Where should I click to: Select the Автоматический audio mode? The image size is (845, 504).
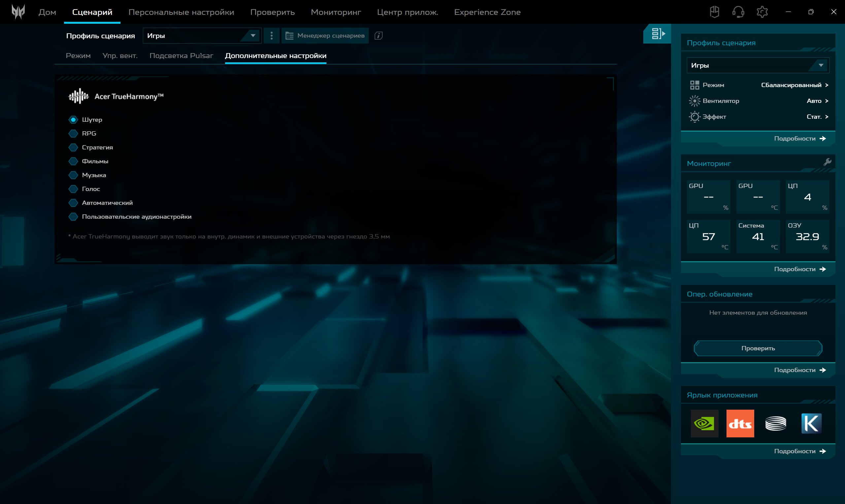click(73, 203)
